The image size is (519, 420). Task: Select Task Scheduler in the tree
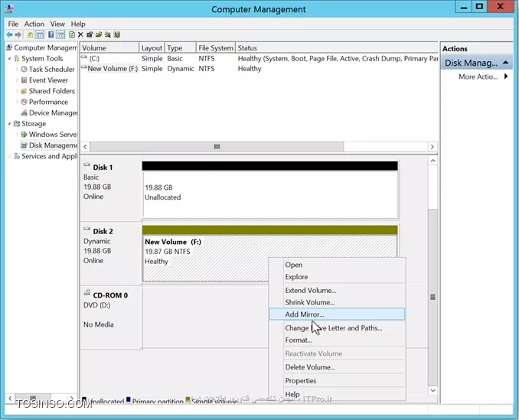click(51, 70)
